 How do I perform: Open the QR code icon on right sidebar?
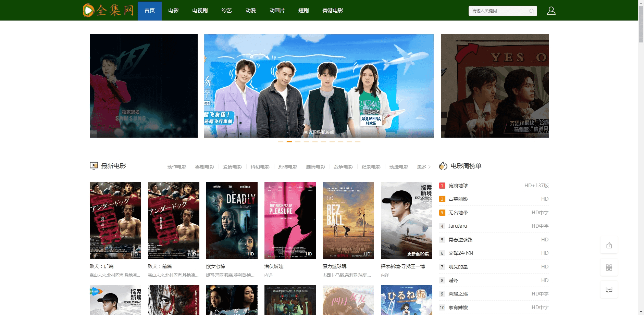[x=609, y=267]
